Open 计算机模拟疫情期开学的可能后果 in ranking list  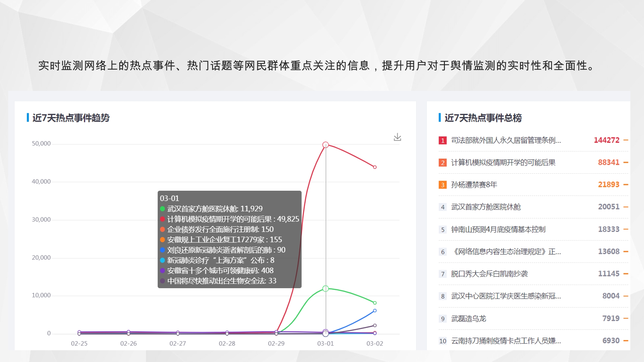tap(503, 162)
